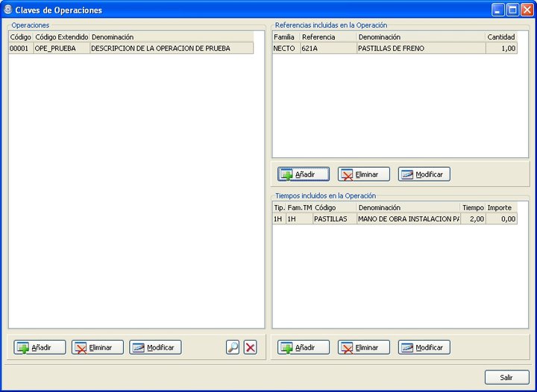537x392 pixels.
Task: Click Añadir under Referencias incluidas
Action: point(304,174)
